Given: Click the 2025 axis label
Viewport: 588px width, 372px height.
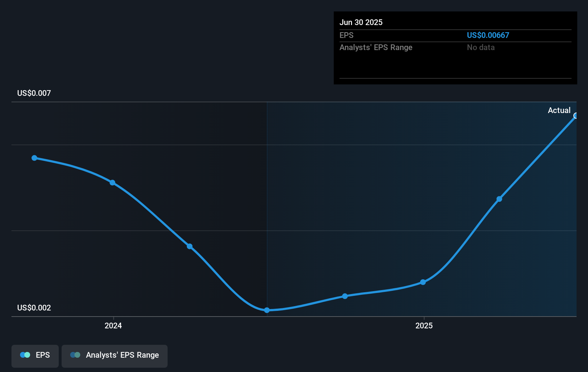Looking at the screenshot, I should pyautogui.click(x=424, y=326).
